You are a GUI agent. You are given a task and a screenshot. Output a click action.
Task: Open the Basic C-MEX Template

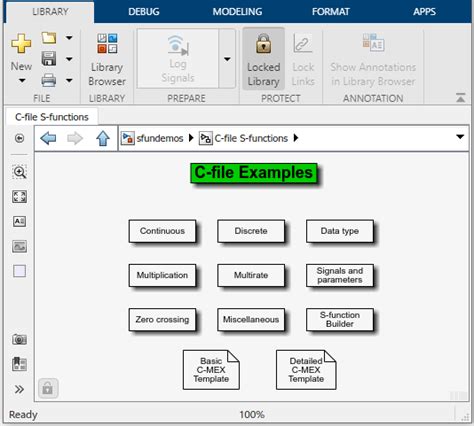(x=211, y=370)
